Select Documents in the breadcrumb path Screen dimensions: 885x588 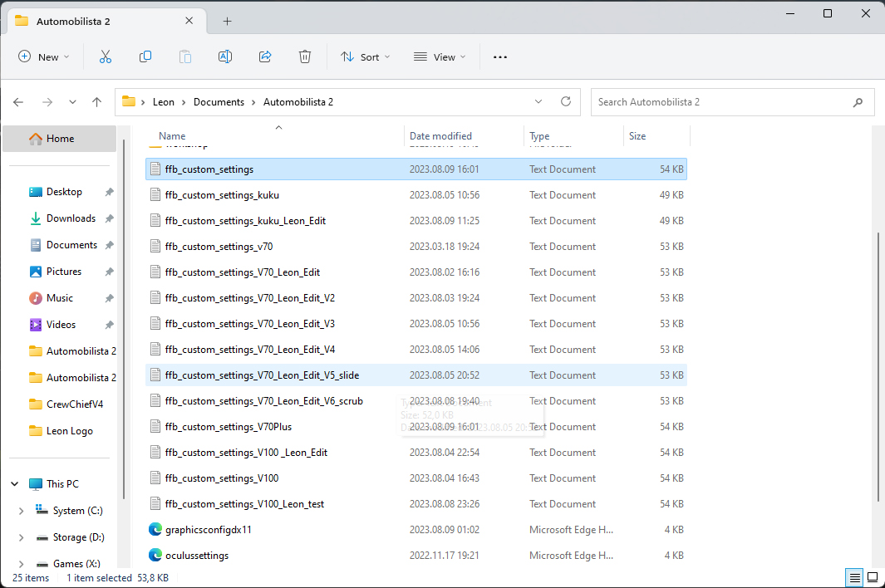tap(219, 102)
